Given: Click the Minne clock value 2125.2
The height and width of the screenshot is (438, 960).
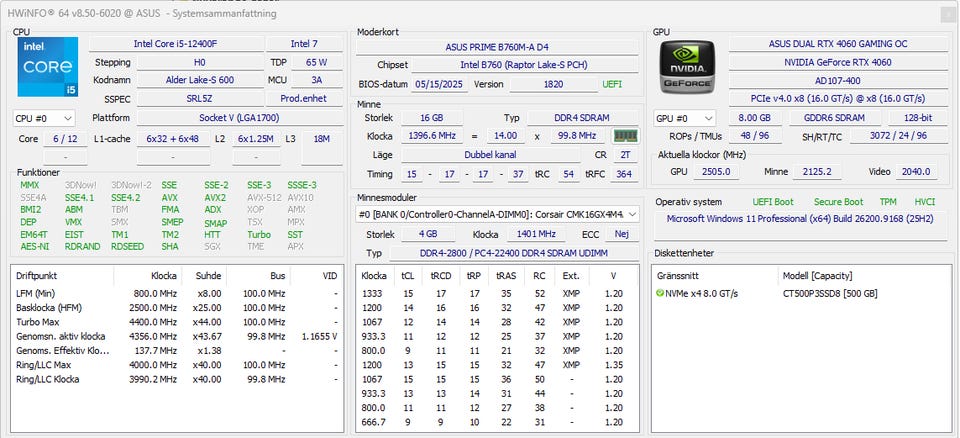Looking at the screenshot, I should click(x=817, y=172).
